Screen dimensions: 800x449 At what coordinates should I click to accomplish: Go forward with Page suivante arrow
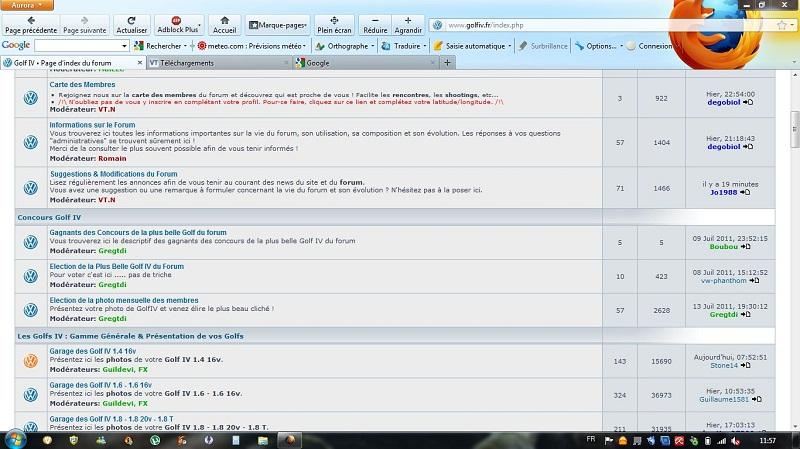pos(85,25)
